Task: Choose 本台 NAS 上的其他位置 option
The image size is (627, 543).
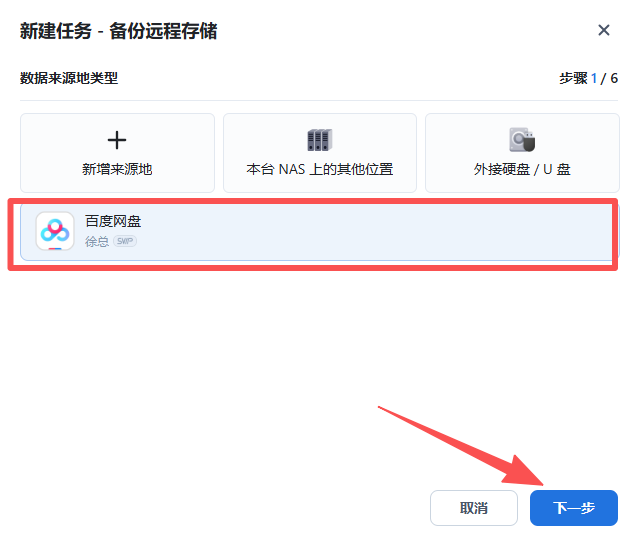Action: [319, 153]
